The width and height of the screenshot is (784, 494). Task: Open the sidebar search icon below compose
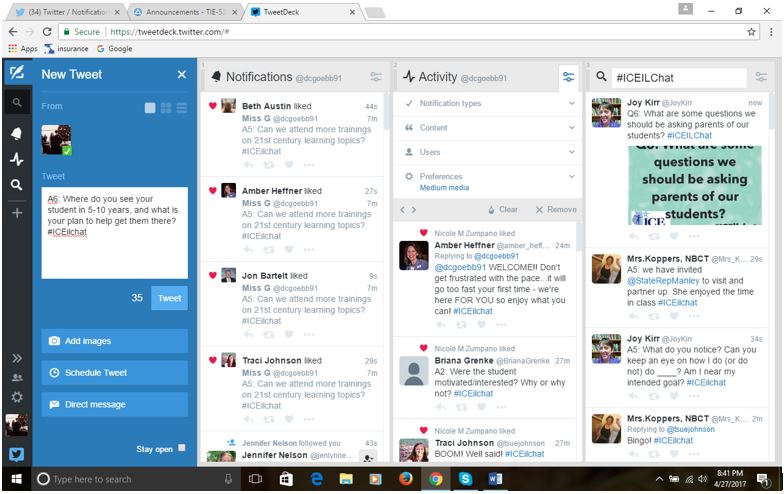pyautogui.click(x=17, y=102)
